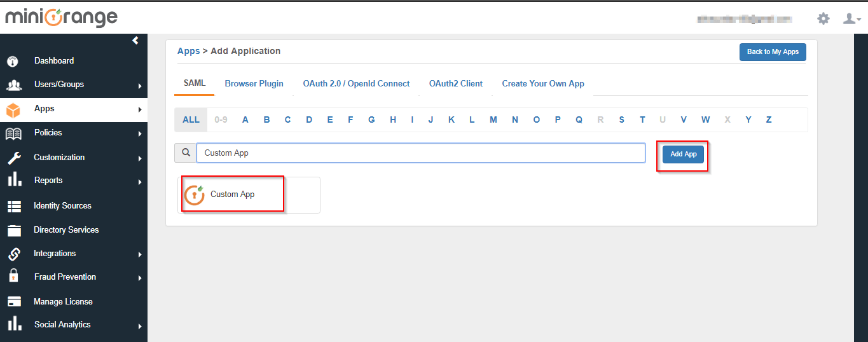
Task: Click the blurred account email text
Action: (745, 19)
